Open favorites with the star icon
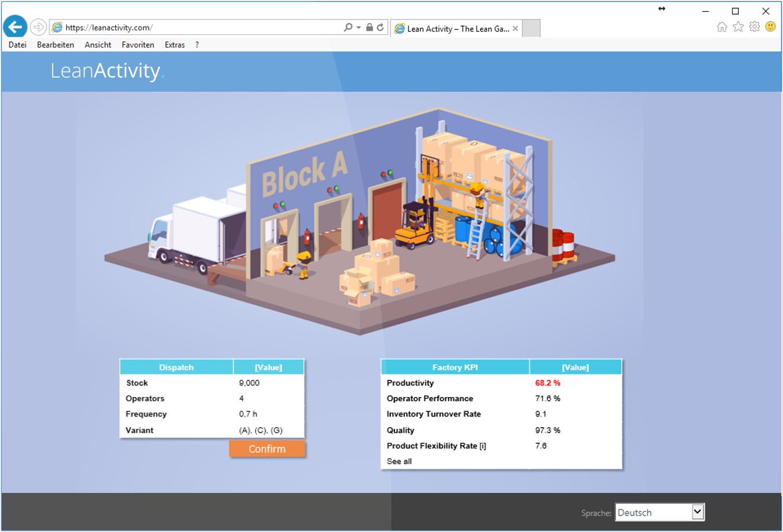This screenshot has height=532, width=783. click(x=738, y=27)
